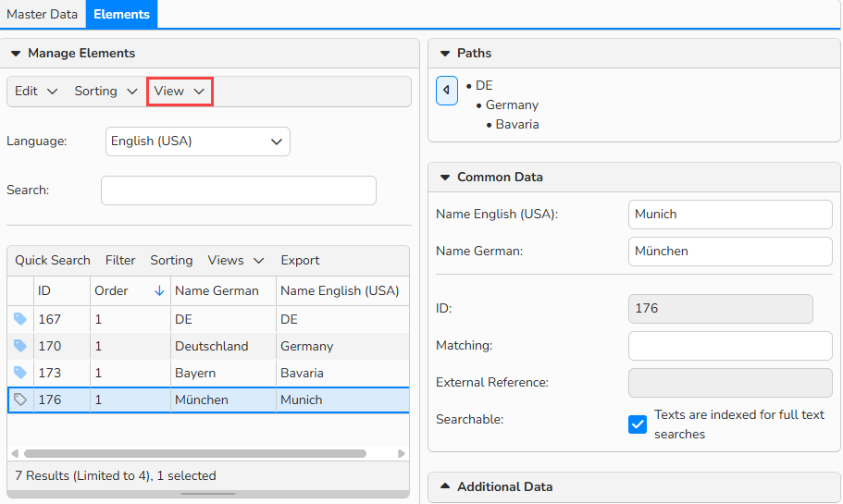
Task: Select the Deutschland cell
Action: 223,346
